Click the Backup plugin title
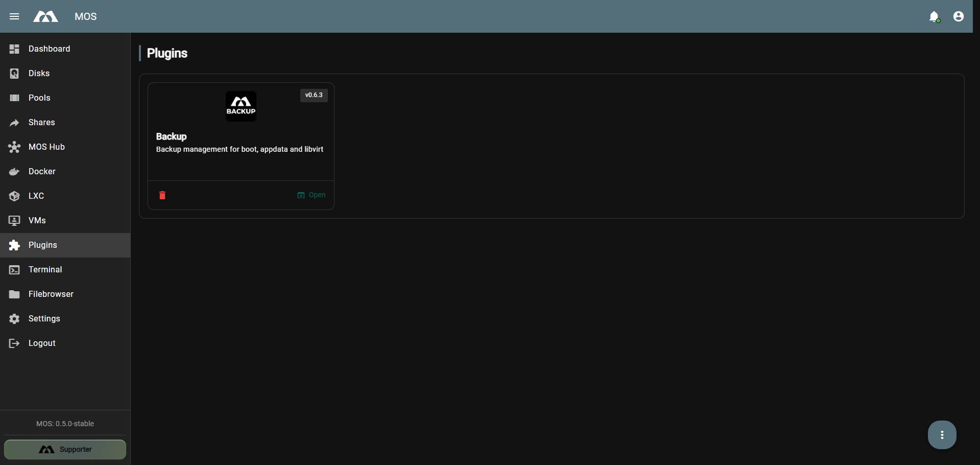980x465 pixels. pos(171,136)
